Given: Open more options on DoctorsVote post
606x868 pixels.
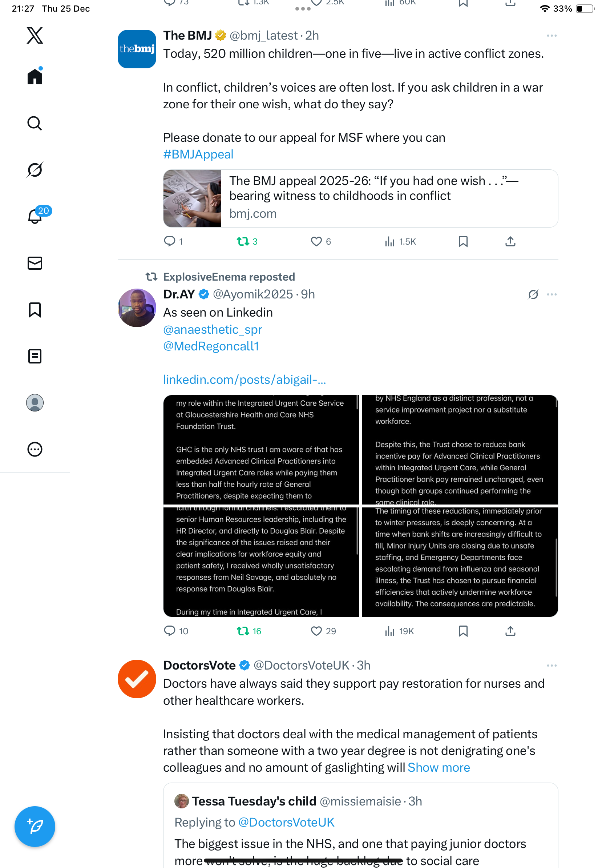Looking at the screenshot, I should [x=552, y=666].
